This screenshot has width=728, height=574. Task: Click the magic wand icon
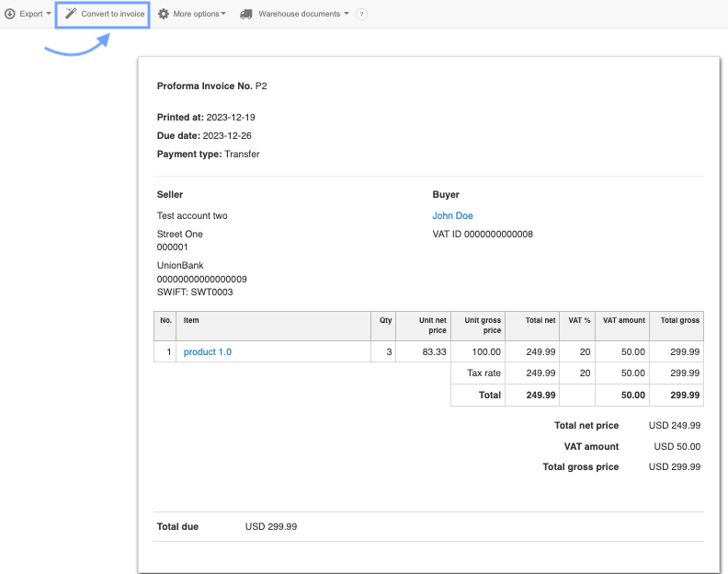coord(71,14)
